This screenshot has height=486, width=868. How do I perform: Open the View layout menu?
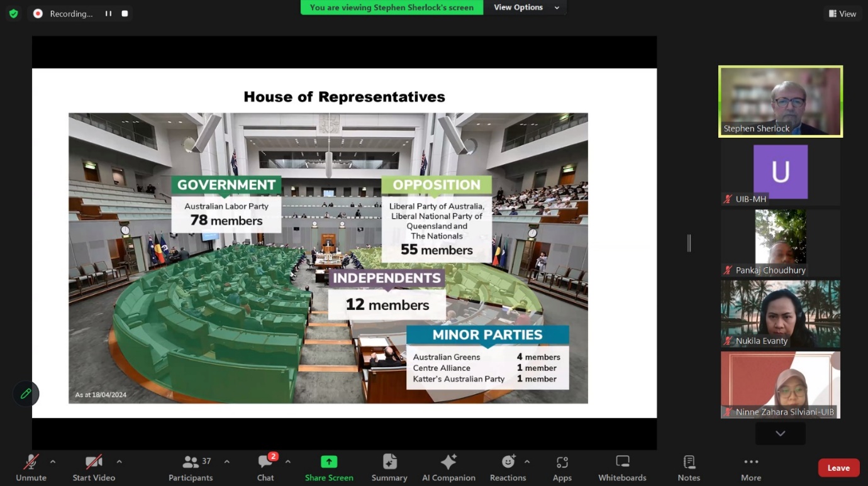(842, 14)
